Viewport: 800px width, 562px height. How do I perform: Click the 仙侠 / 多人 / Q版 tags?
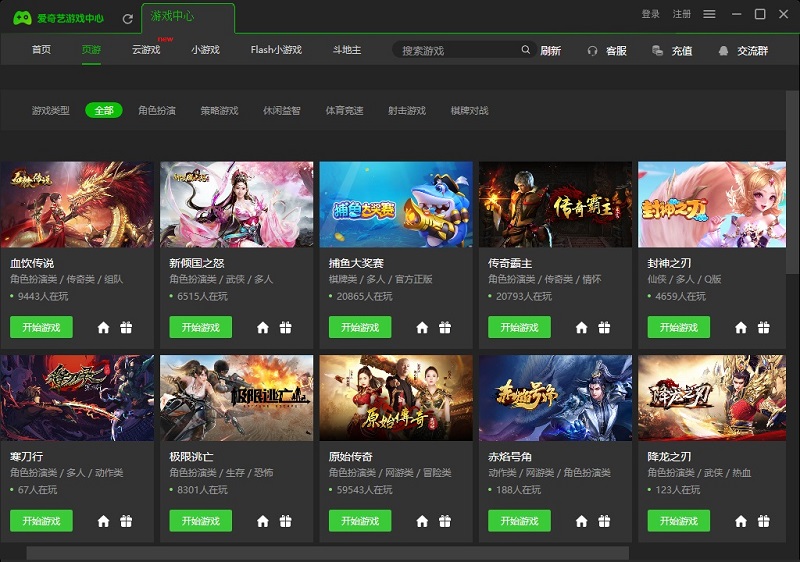[684, 279]
